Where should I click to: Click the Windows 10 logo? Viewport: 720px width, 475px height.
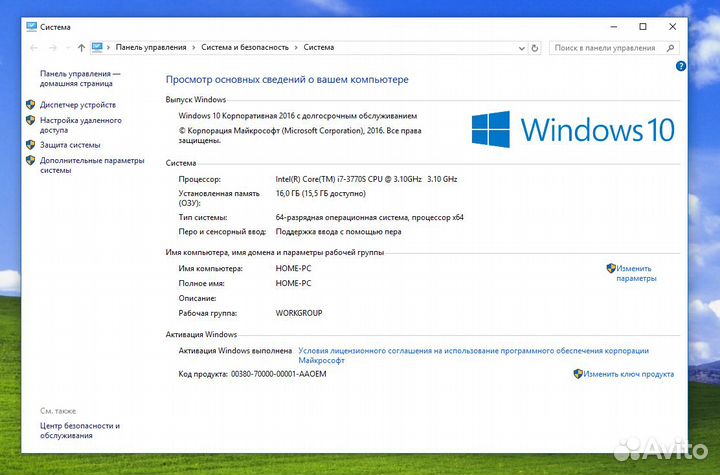point(573,129)
